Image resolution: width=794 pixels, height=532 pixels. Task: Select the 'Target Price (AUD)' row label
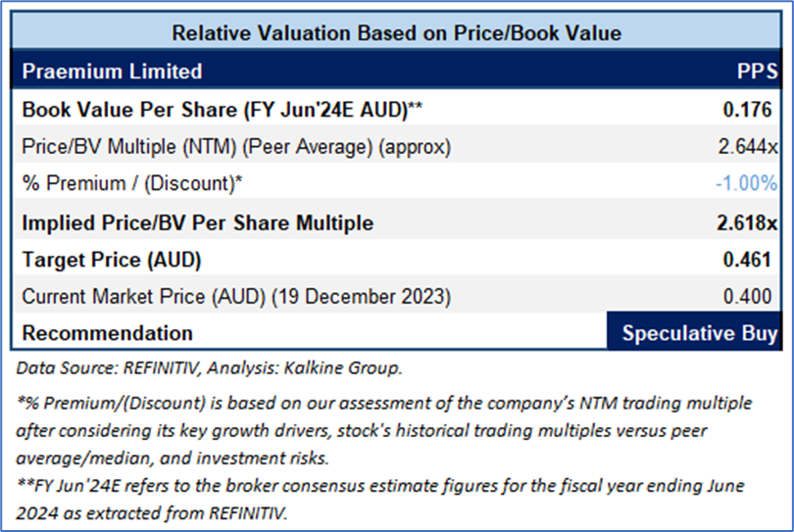pos(112,260)
